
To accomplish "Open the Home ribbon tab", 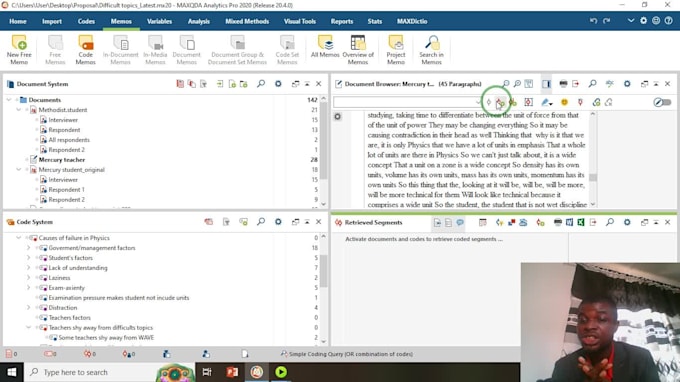I will pyautogui.click(x=18, y=21).
